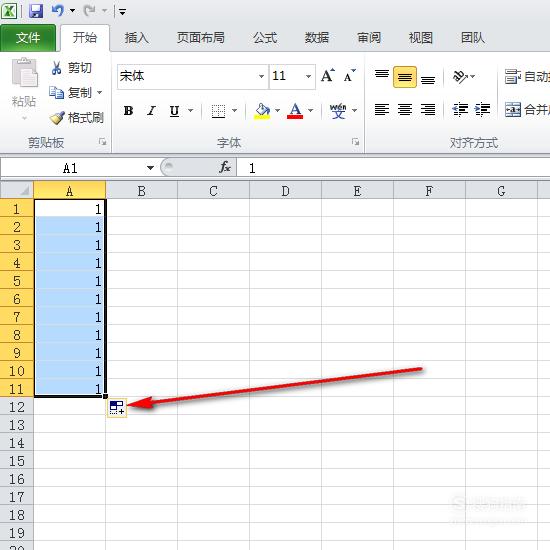Select row 15 header
The image size is (550, 550).
coord(17,461)
